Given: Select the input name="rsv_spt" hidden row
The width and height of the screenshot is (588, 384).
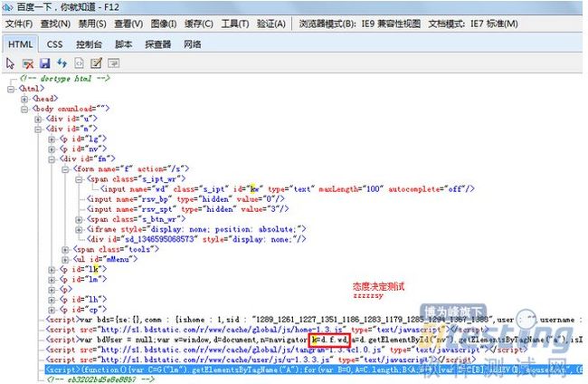Looking at the screenshot, I should coord(187,209).
